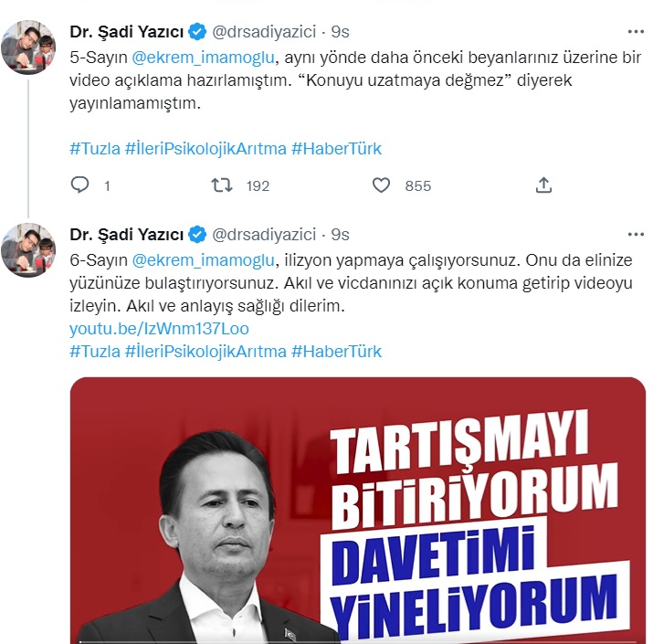The image size is (653, 644).
Task: Open more options on the first tweet
Action: [x=636, y=32]
